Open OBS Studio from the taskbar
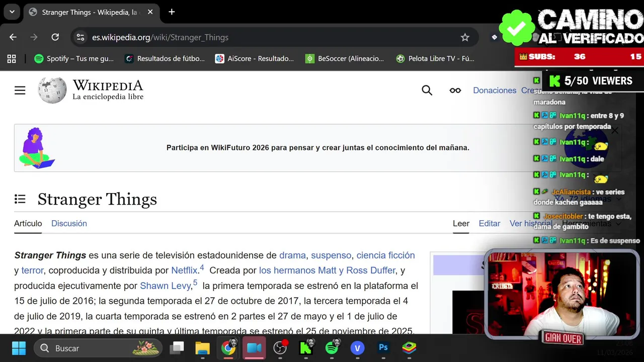 [280, 348]
